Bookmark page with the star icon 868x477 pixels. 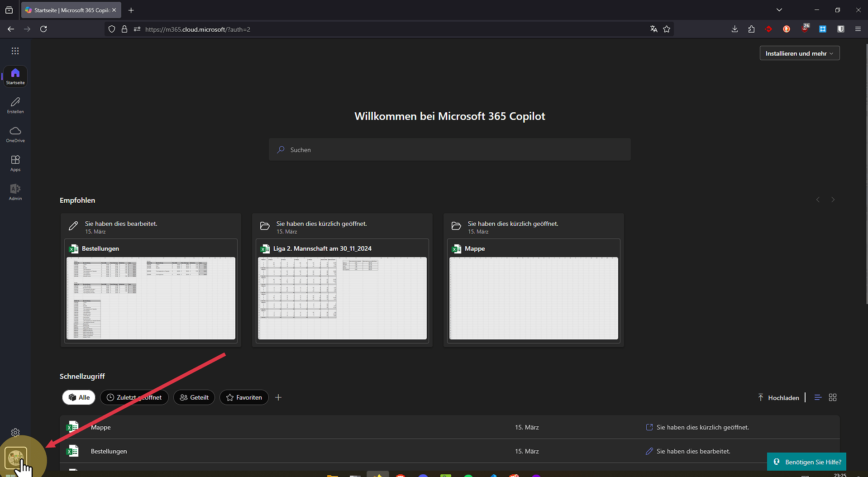[x=667, y=29]
